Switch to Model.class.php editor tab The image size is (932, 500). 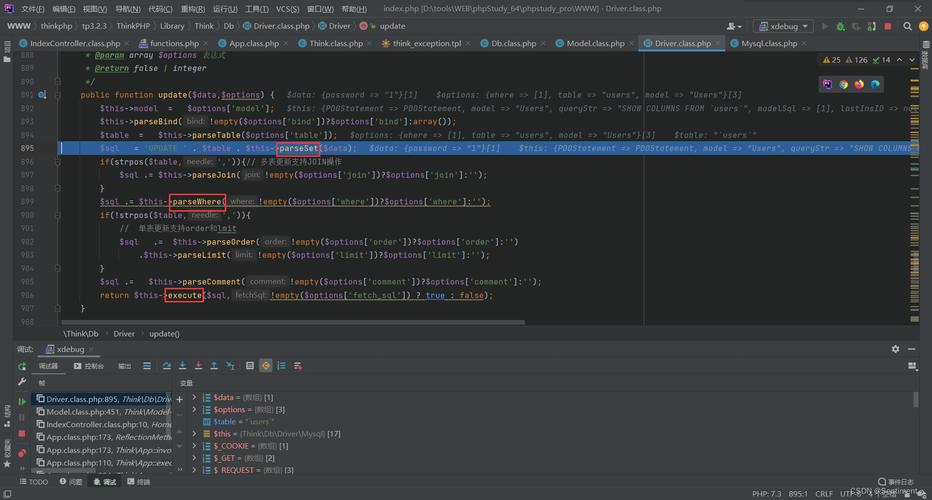(x=595, y=43)
